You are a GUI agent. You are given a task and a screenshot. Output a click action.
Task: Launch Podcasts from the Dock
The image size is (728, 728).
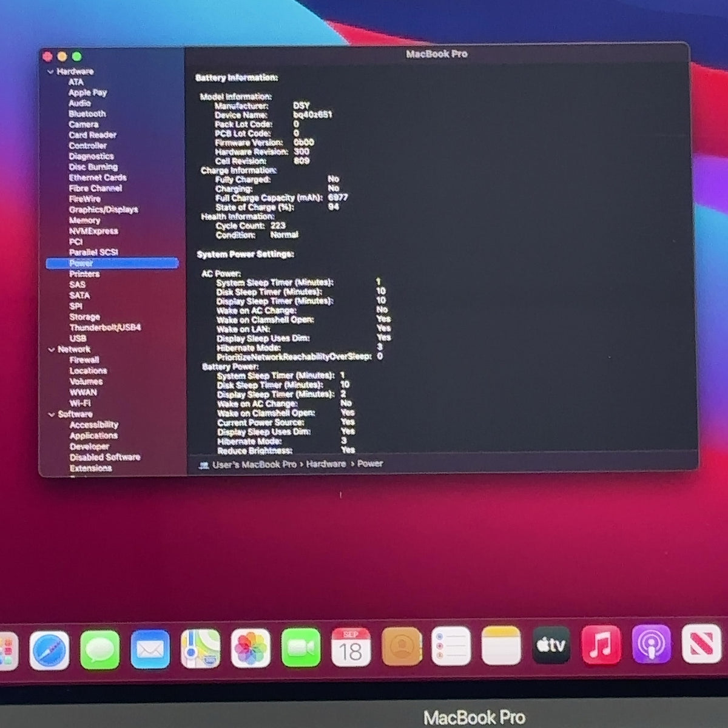[x=651, y=644]
